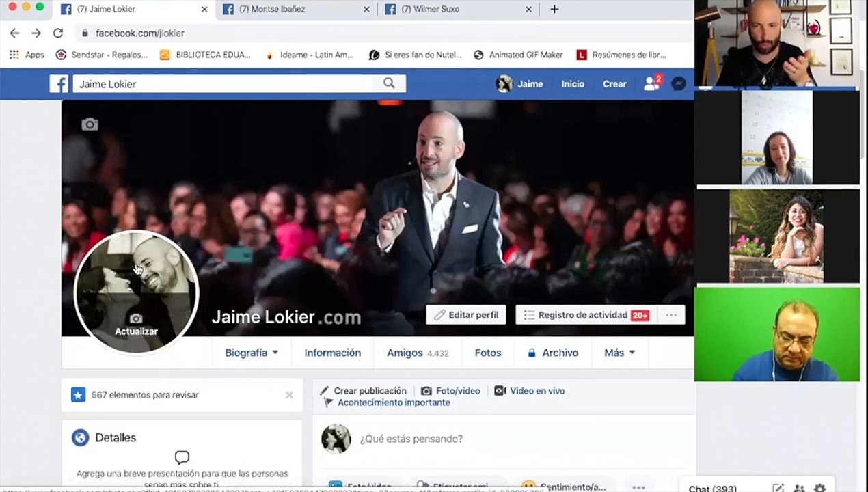Open Animated GIF Maker bookmark
This screenshot has width=868, height=492.
click(518, 55)
